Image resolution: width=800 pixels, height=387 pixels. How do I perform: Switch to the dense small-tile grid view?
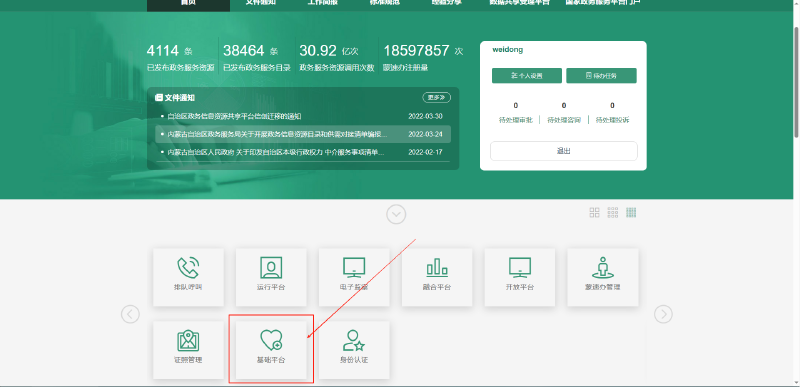click(x=631, y=213)
